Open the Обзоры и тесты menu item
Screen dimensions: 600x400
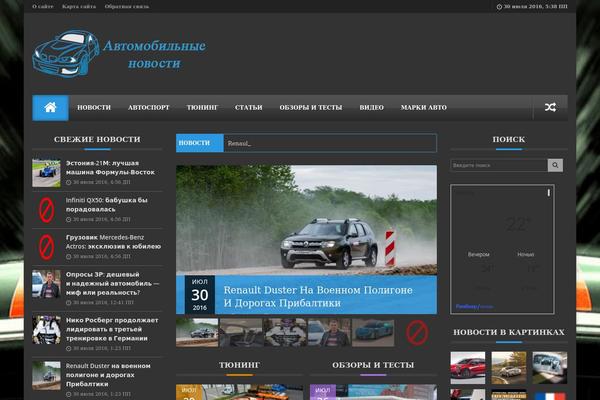[x=311, y=108]
